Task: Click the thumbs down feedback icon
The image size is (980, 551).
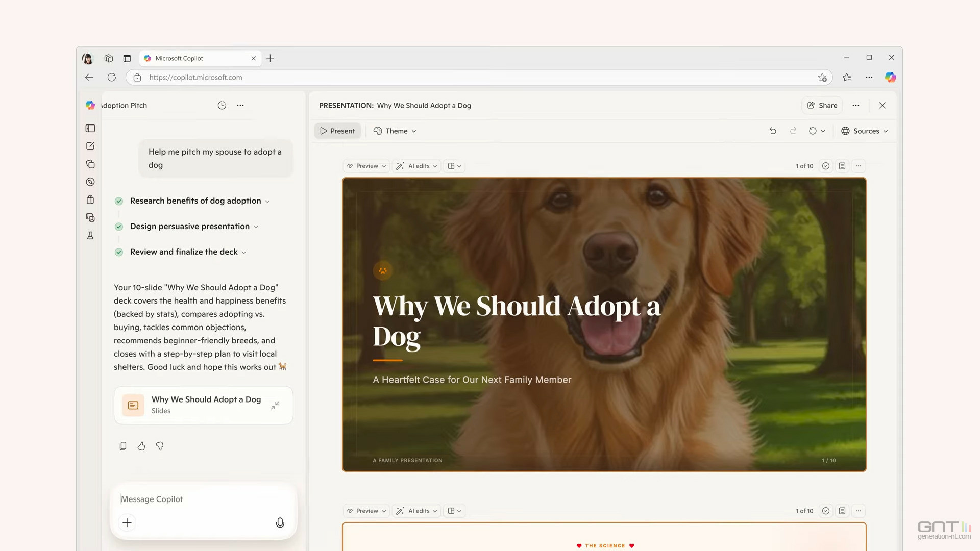Action: point(160,446)
